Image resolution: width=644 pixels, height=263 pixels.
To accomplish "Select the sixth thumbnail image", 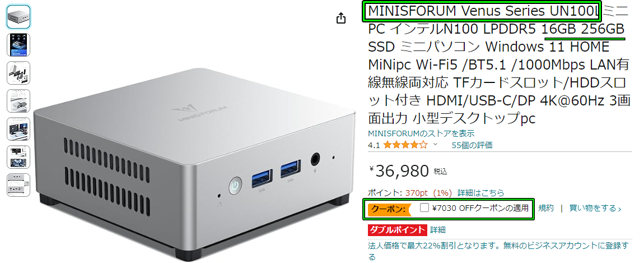I will click(18, 157).
